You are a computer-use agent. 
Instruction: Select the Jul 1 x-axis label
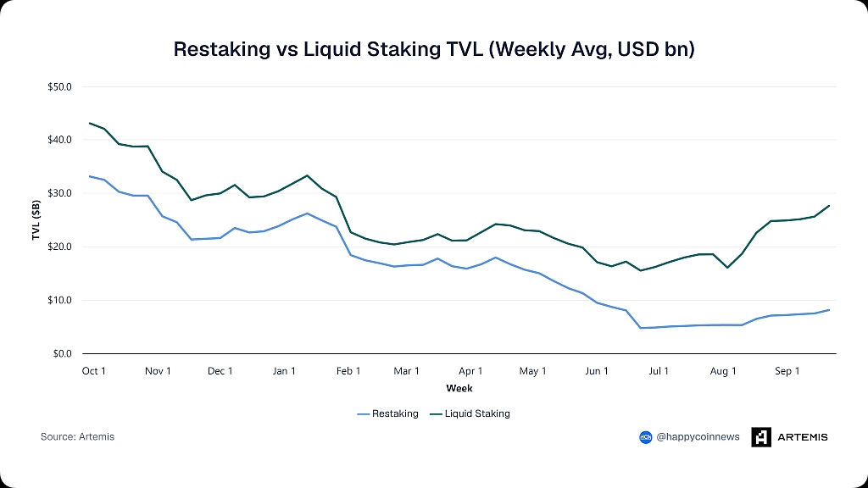coord(659,371)
